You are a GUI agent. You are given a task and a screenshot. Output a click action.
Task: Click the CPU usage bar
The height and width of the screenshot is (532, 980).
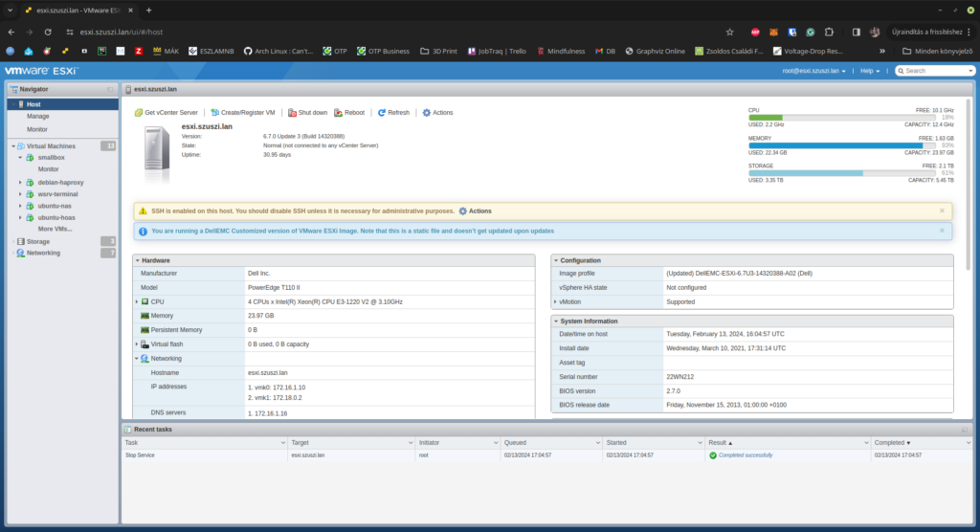(842, 118)
